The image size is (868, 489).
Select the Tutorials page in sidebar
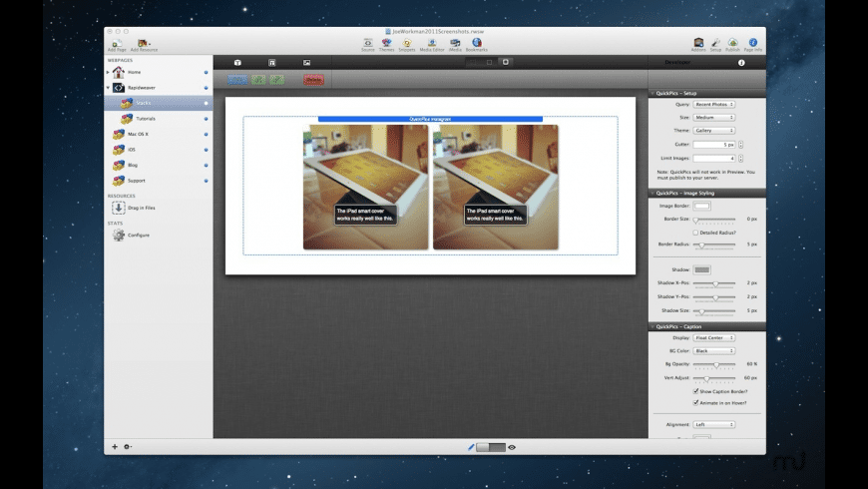[x=159, y=119]
